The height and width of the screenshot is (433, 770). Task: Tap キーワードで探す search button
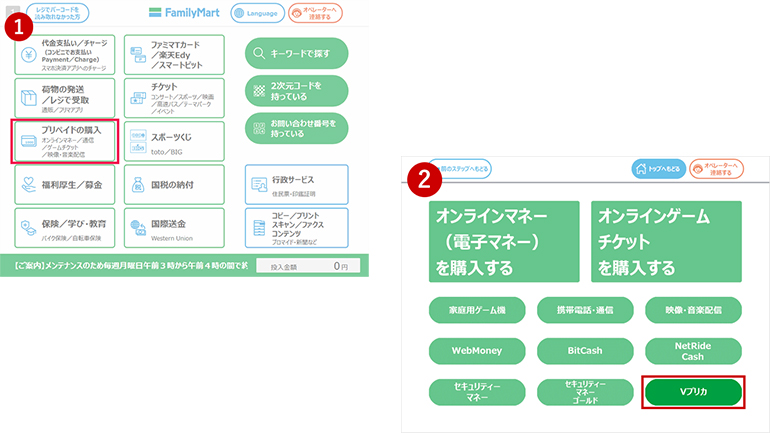pyautogui.click(x=296, y=53)
